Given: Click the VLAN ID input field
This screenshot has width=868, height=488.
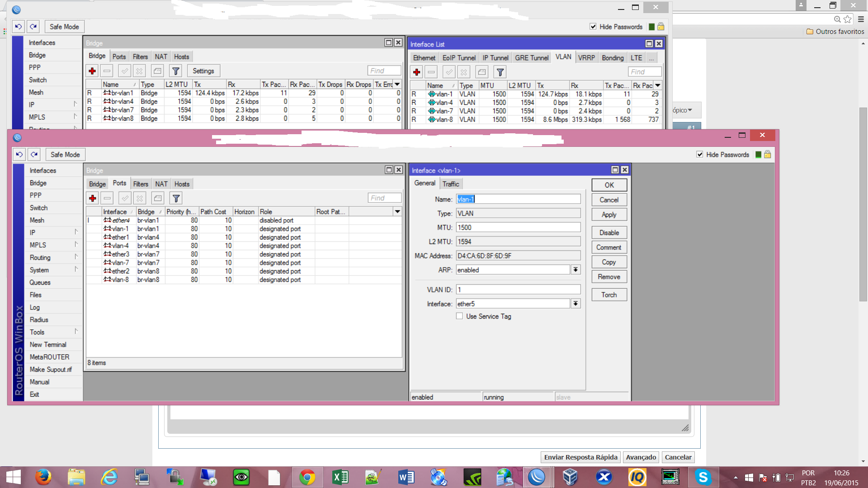Looking at the screenshot, I should (x=518, y=290).
